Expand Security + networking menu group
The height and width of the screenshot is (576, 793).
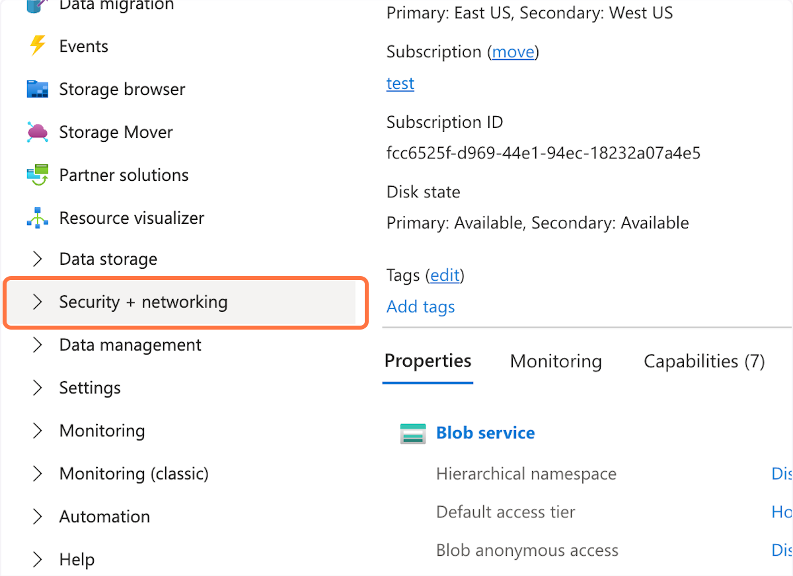pos(38,302)
